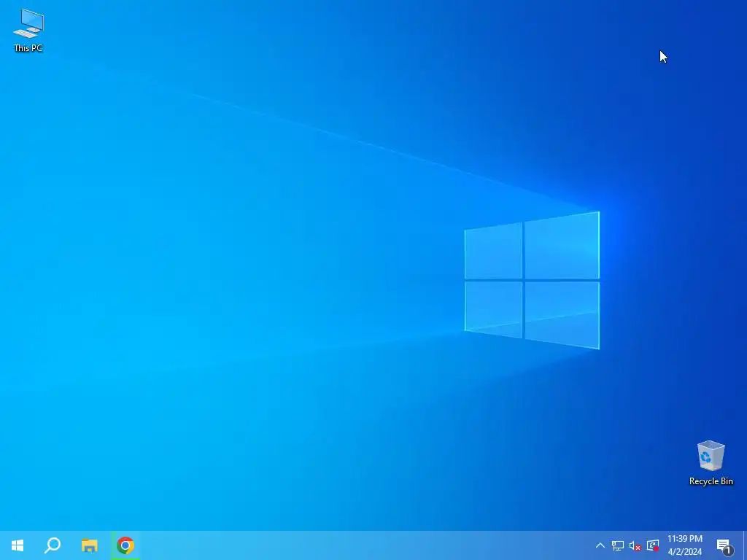The width and height of the screenshot is (747, 560).
Task: Click the muted volume tray icon
Action: coord(635,545)
